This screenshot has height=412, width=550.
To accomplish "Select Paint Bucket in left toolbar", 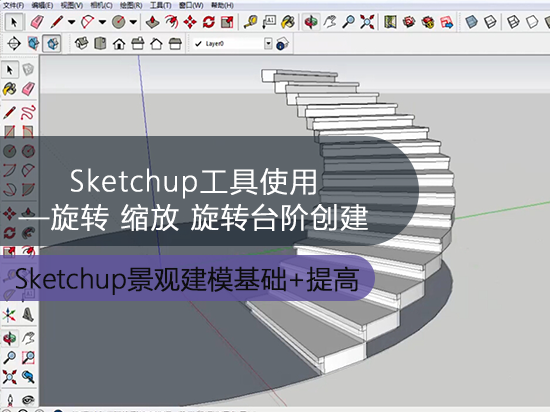I will click(9, 89).
